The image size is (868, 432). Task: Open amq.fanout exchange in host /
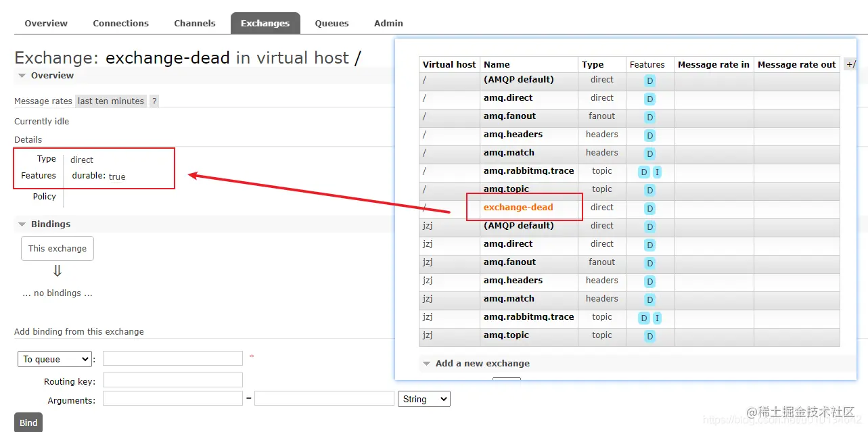[x=509, y=116]
